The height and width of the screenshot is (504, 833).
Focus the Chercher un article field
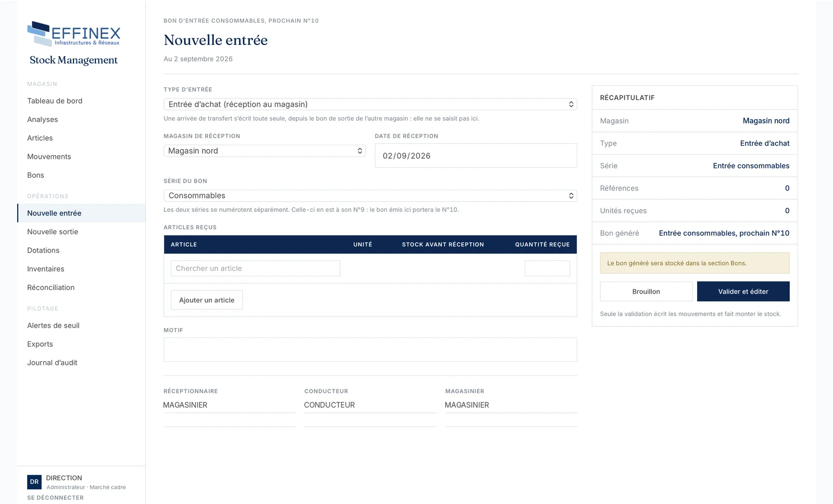pyautogui.click(x=255, y=269)
